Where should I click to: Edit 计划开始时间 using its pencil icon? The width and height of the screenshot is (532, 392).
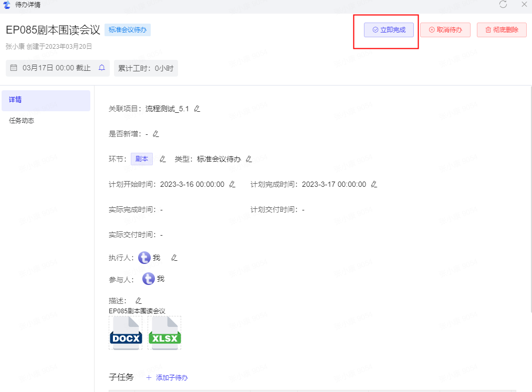(x=232, y=185)
